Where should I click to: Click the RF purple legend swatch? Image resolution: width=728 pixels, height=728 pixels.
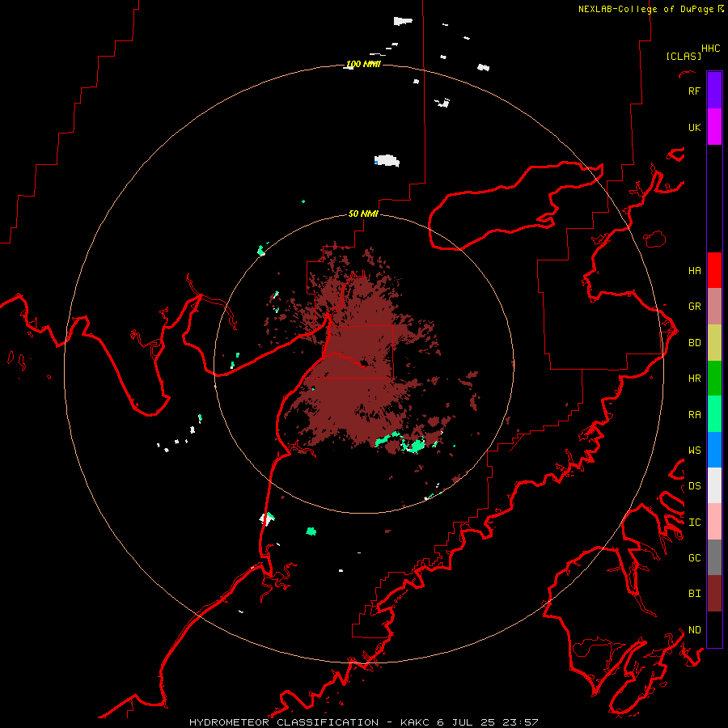click(714, 91)
